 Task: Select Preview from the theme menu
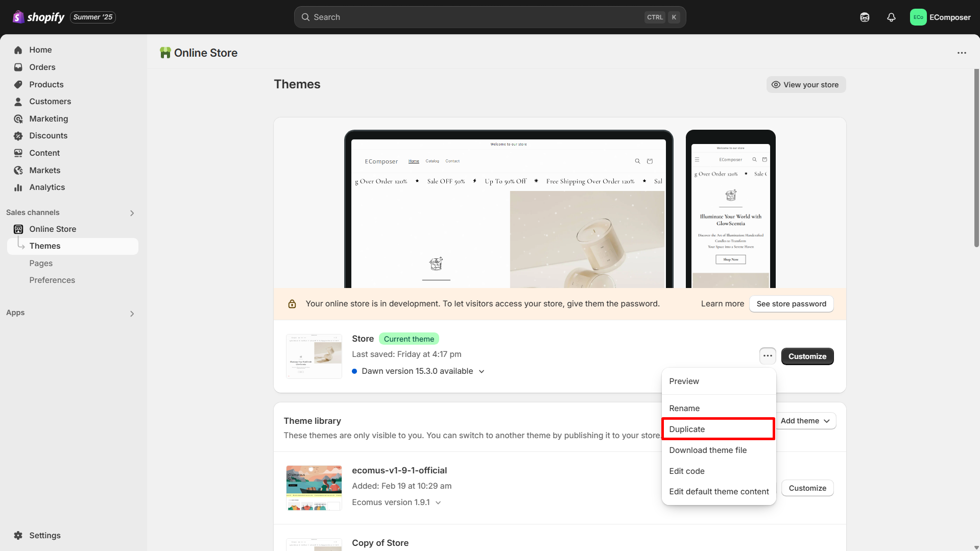(x=719, y=381)
